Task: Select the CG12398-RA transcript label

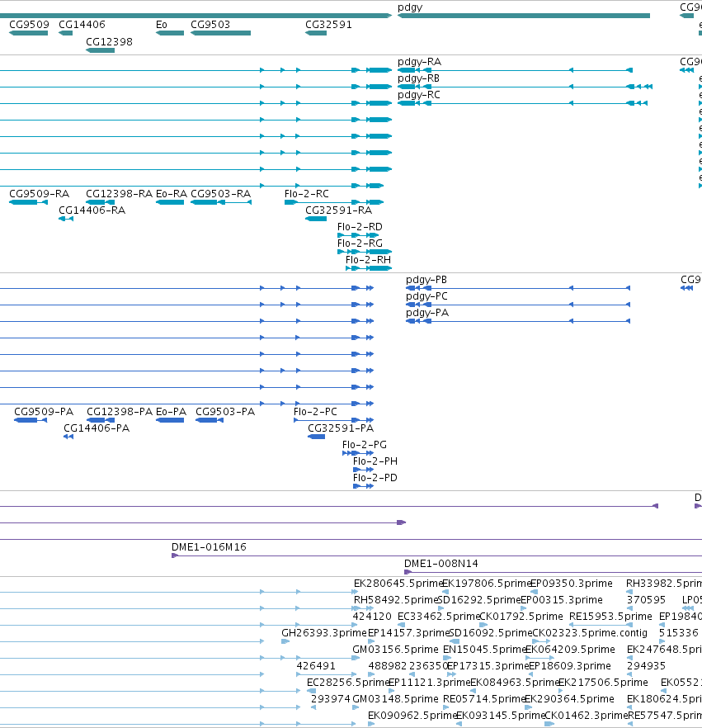Action: pos(120,194)
